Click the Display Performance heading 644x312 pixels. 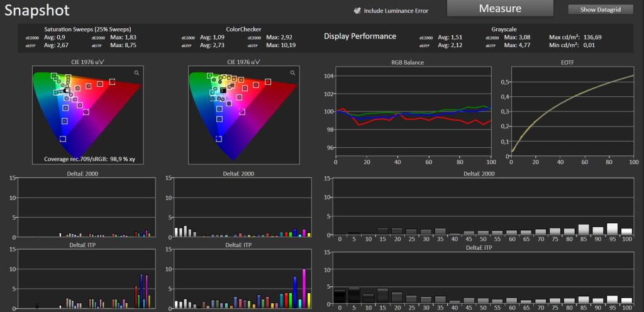360,36
